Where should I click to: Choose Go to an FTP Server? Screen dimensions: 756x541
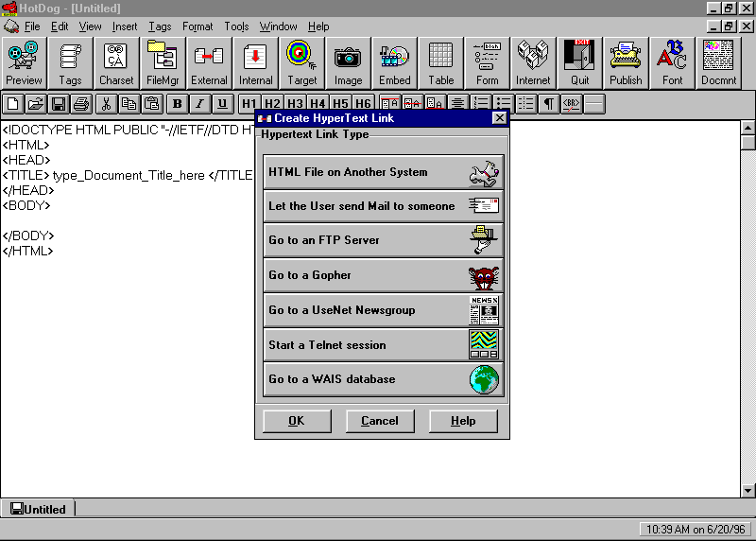(384, 240)
